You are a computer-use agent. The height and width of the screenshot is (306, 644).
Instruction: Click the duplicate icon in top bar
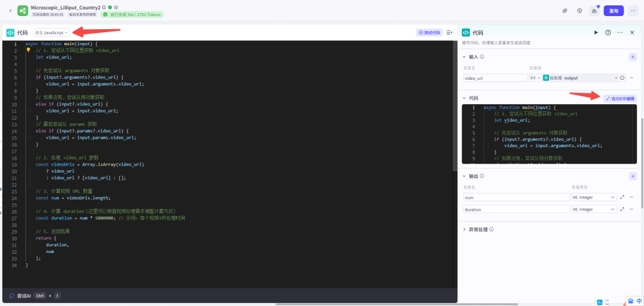click(x=565, y=11)
